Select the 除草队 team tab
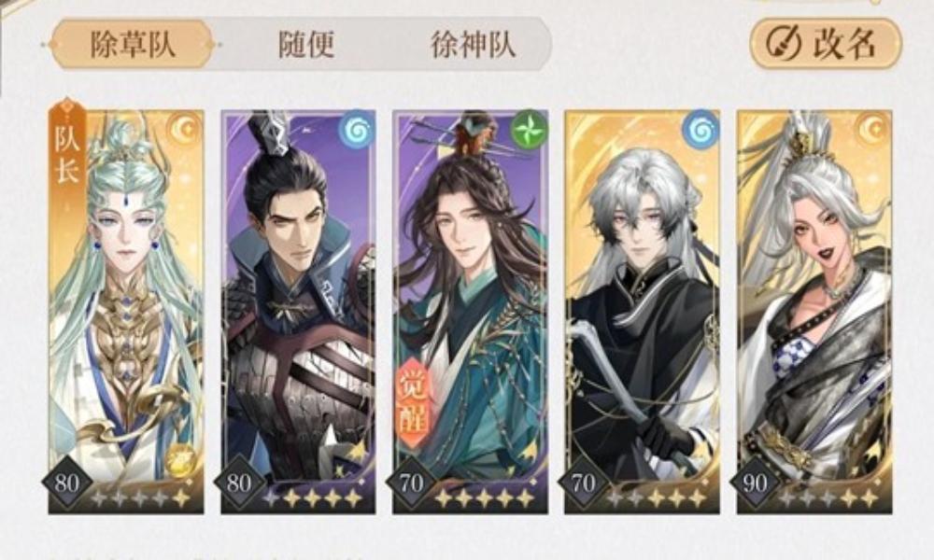 point(133,45)
